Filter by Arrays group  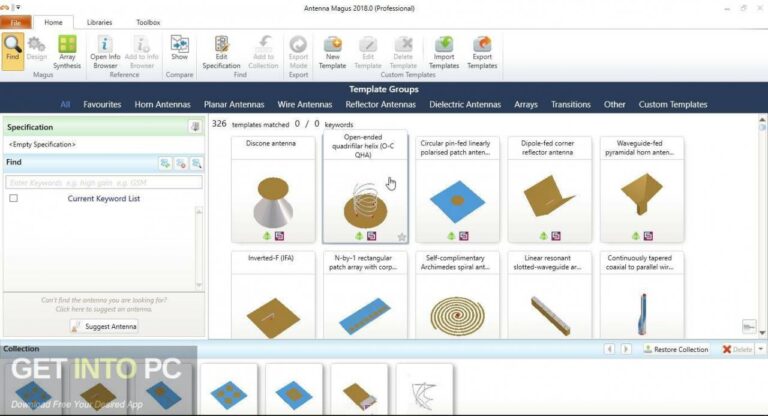tap(526, 104)
